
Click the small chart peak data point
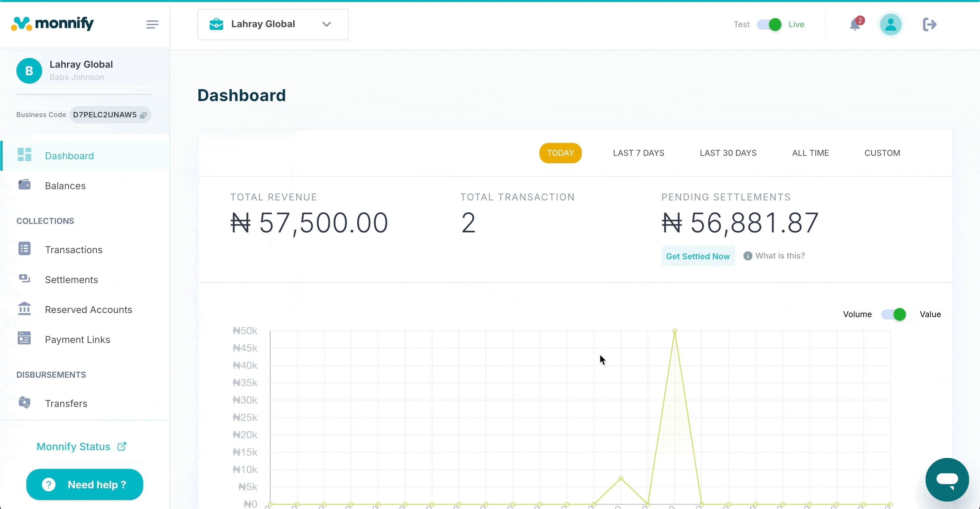[620, 478]
